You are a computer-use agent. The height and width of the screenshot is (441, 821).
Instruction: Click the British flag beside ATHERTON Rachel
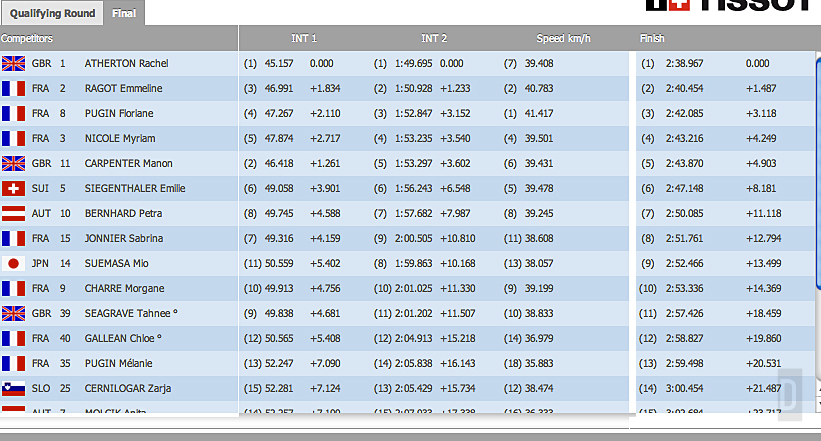(x=14, y=63)
